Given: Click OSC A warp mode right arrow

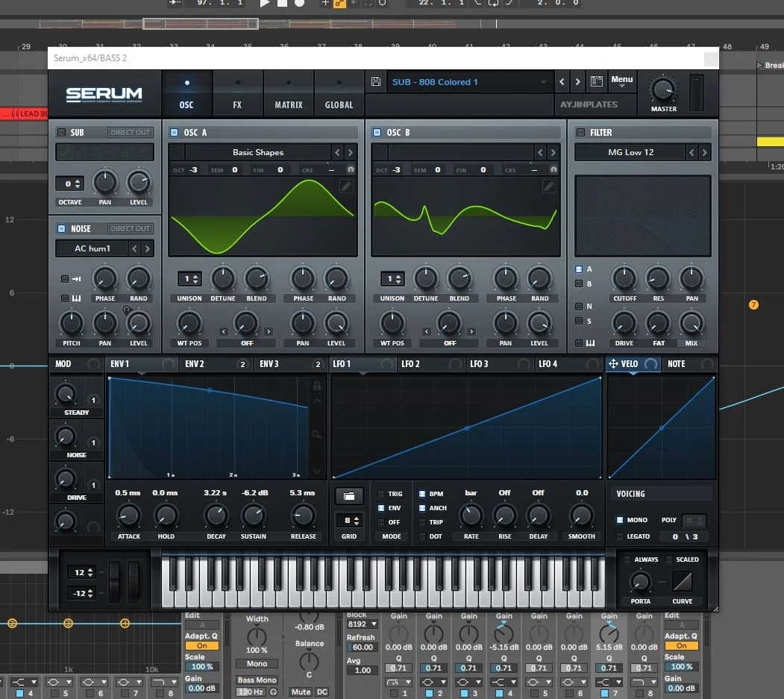Looking at the screenshot, I should tap(269, 331).
